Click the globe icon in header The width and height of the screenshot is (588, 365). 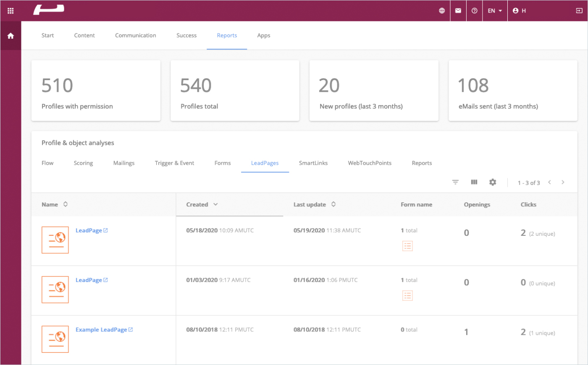click(442, 11)
